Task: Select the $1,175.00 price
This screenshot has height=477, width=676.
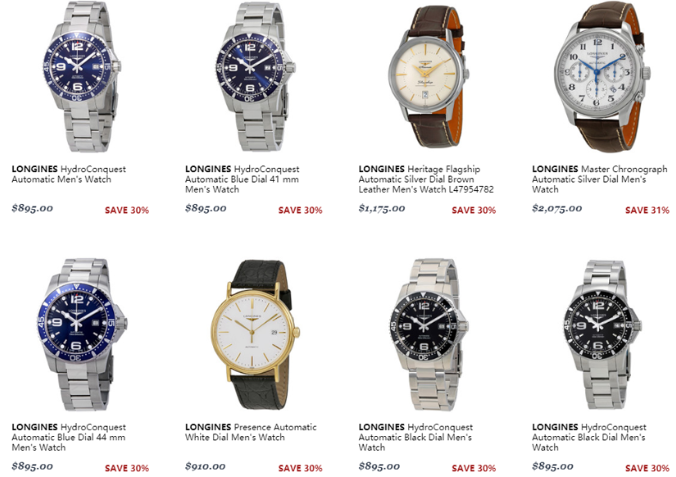Action: click(x=382, y=208)
